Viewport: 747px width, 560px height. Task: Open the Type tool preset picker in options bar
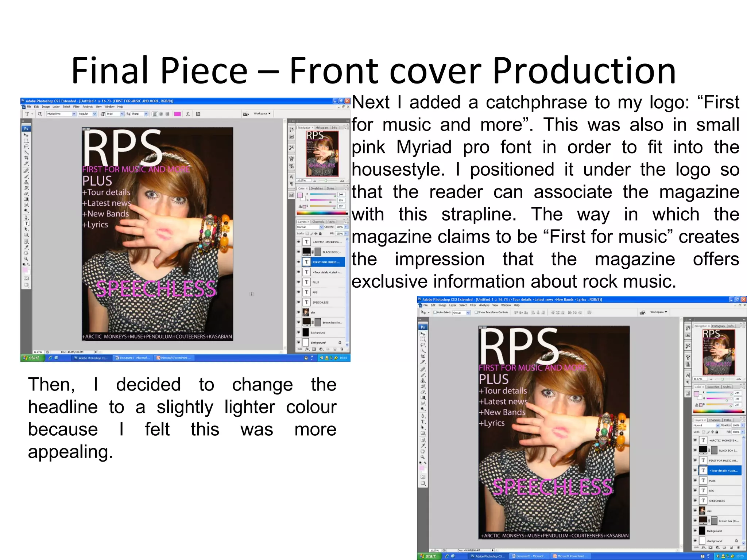29,114
